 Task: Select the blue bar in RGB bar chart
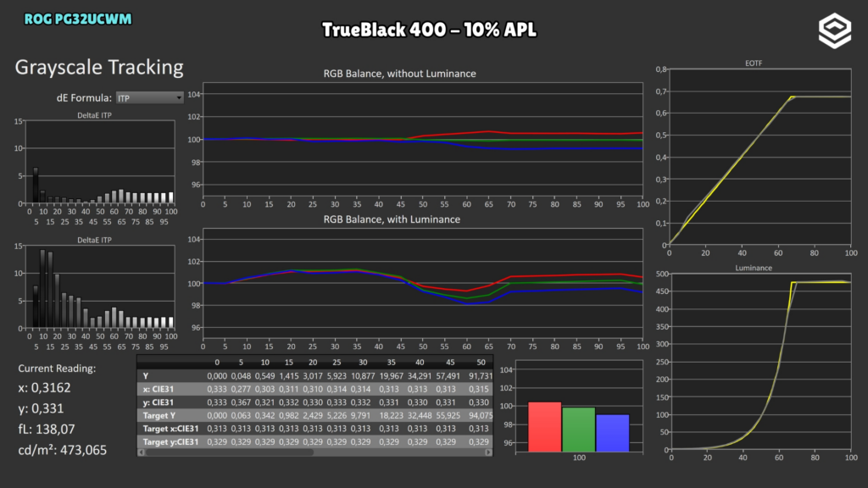[x=612, y=433]
